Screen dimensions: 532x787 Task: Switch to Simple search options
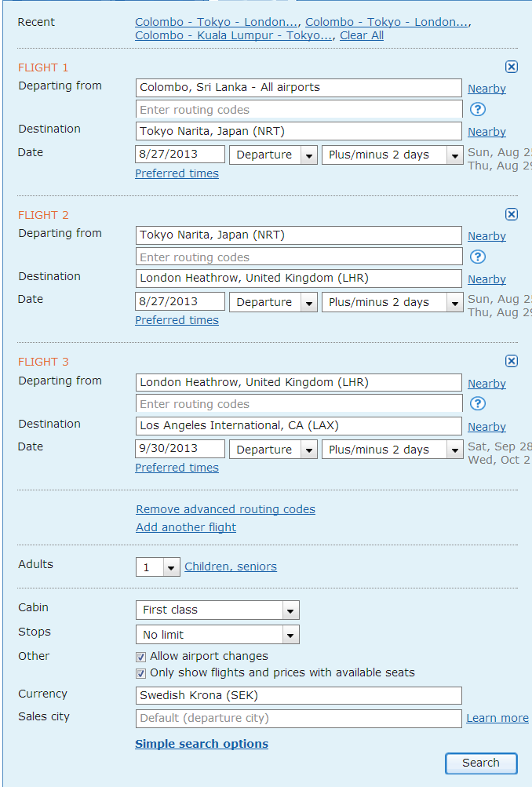click(202, 744)
